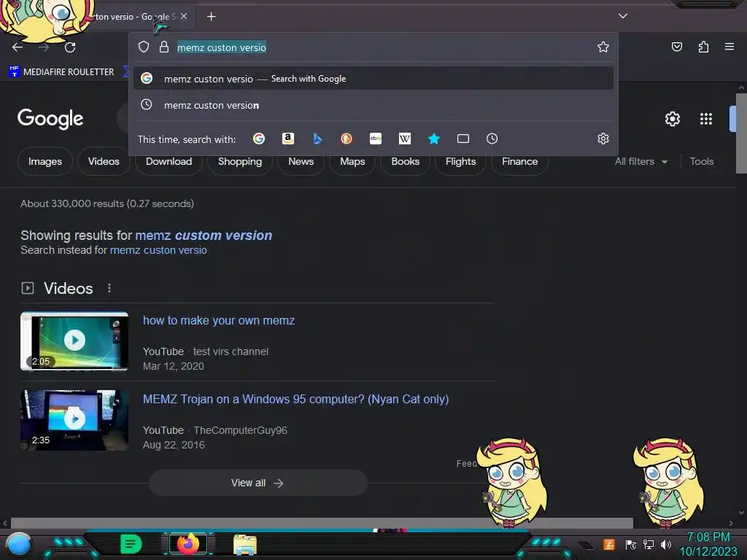Switch to the Videos filter

104,161
